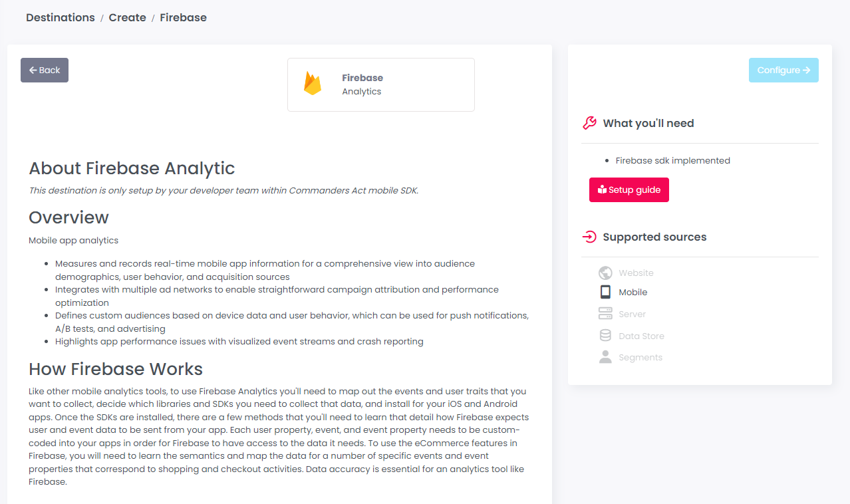Click the Firebase breadcrumb item
This screenshot has height=504, width=850.
tap(183, 18)
